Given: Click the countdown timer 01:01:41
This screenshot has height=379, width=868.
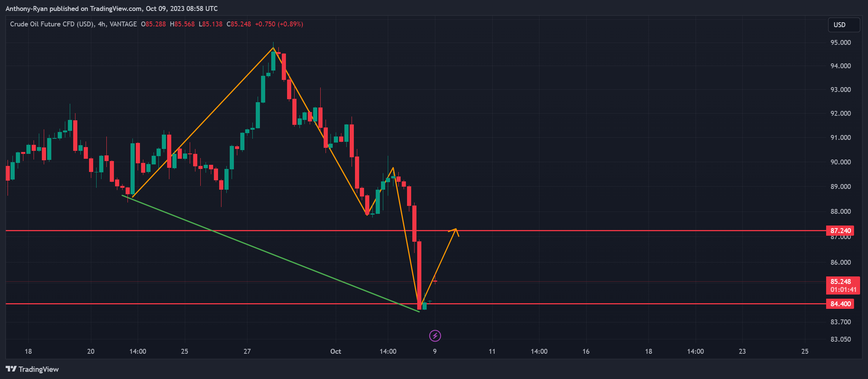Looking at the screenshot, I should pyautogui.click(x=843, y=290).
